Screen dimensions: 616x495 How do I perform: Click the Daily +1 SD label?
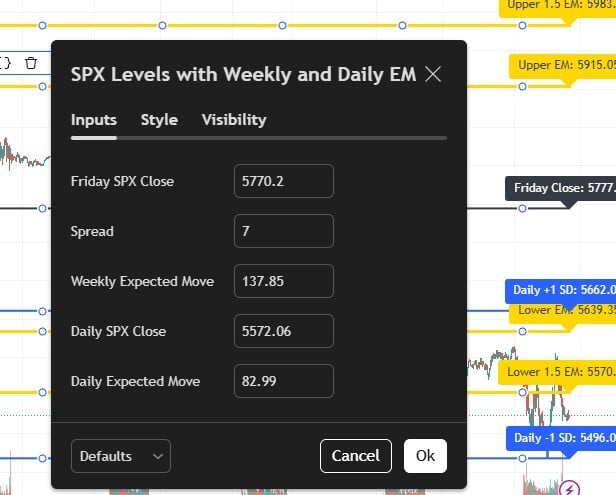pyautogui.click(x=561, y=291)
